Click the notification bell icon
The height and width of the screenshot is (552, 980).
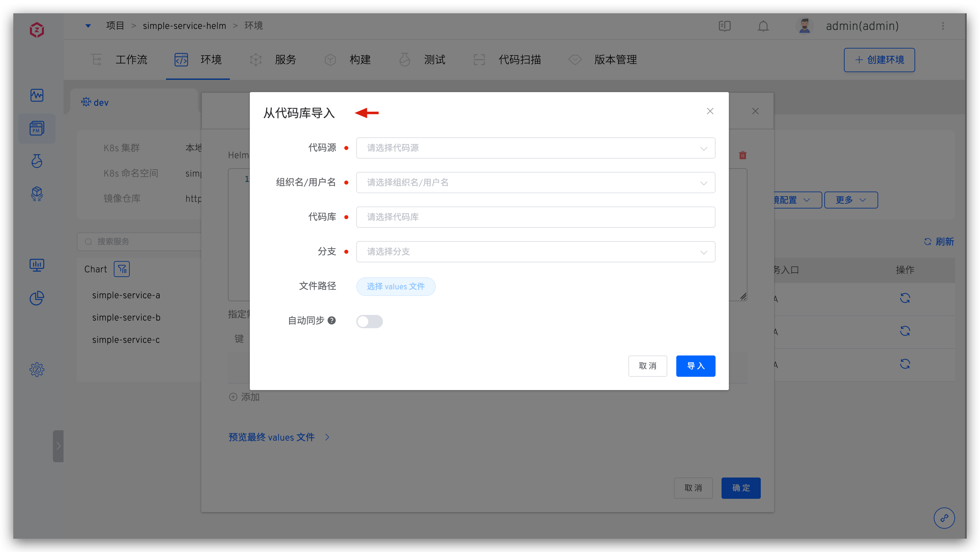(x=763, y=26)
